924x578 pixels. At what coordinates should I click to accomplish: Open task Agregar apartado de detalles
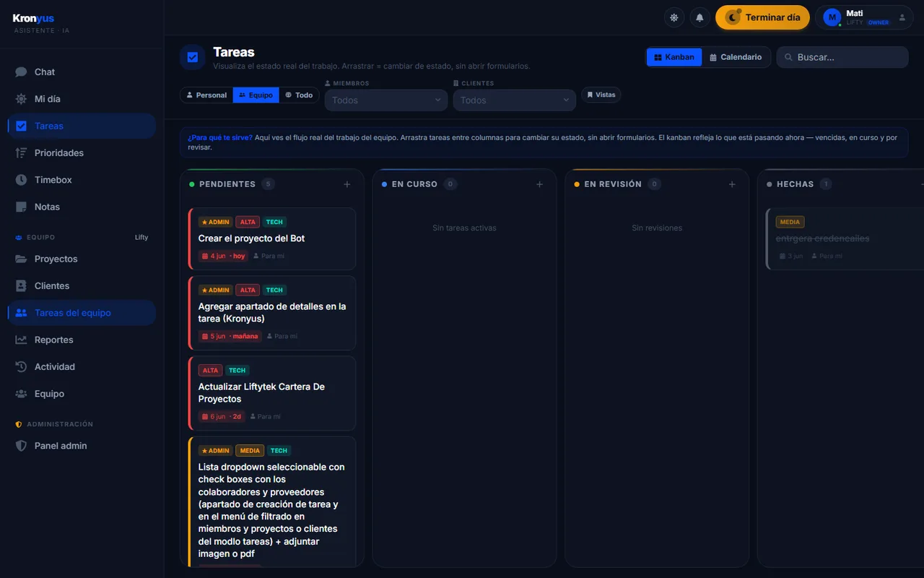[x=272, y=313]
